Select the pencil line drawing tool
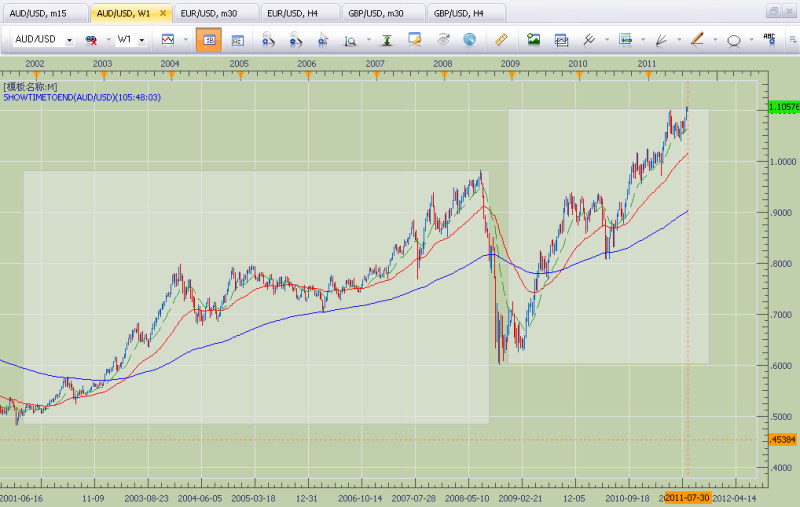 coord(697,39)
